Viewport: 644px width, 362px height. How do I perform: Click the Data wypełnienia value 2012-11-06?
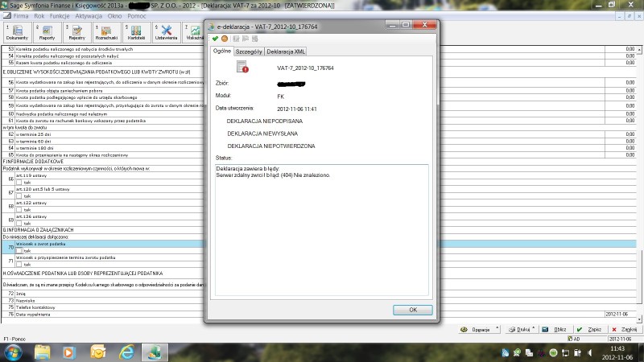(617, 314)
